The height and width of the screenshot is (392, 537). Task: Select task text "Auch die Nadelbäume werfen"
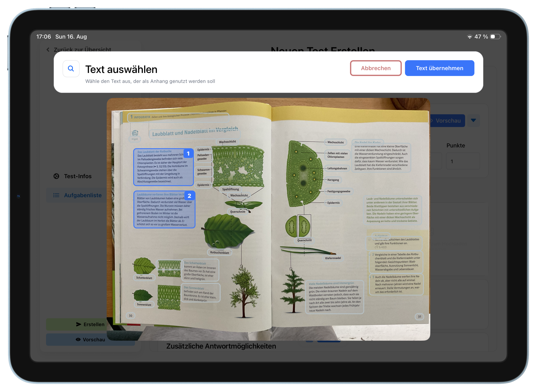point(396,284)
